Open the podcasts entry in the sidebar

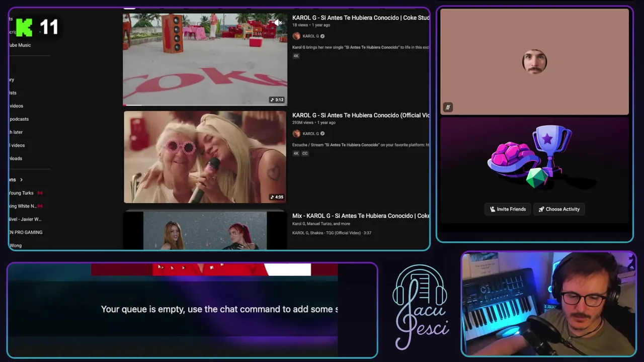coord(19,119)
